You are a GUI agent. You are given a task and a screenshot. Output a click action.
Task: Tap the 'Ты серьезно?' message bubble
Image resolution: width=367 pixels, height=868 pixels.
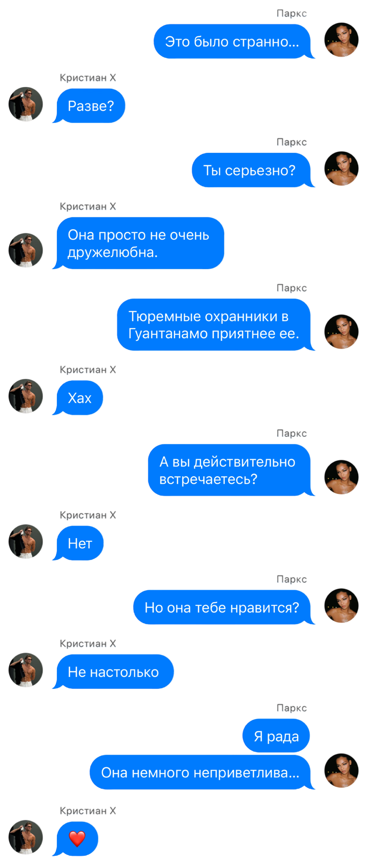(252, 170)
